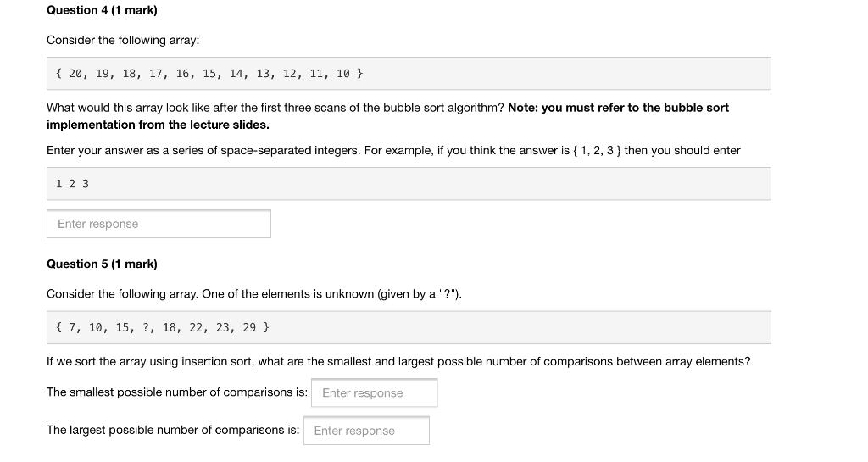Click the code block containing the unknown element
The width and height of the screenshot is (868, 462).
tap(409, 327)
